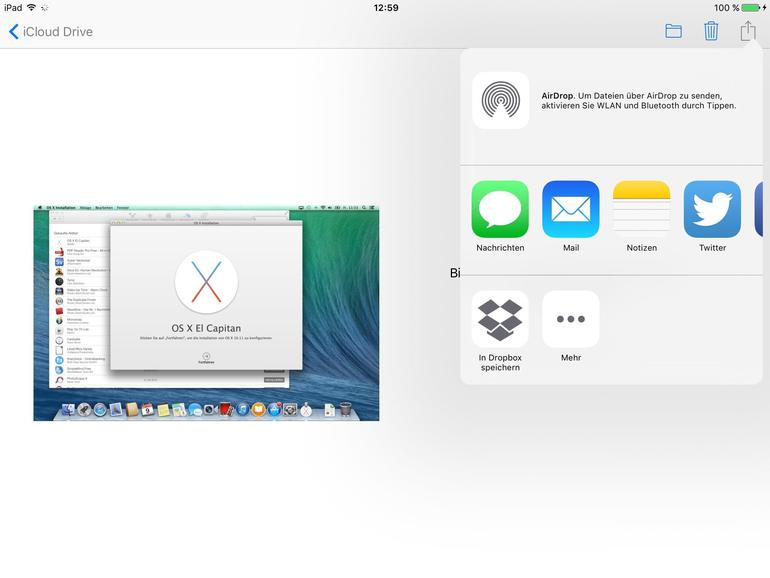The image size is (770, 578).
Task: Tap the partially visible blue app icon after Twitter
Action: click(x=759, y=209)
